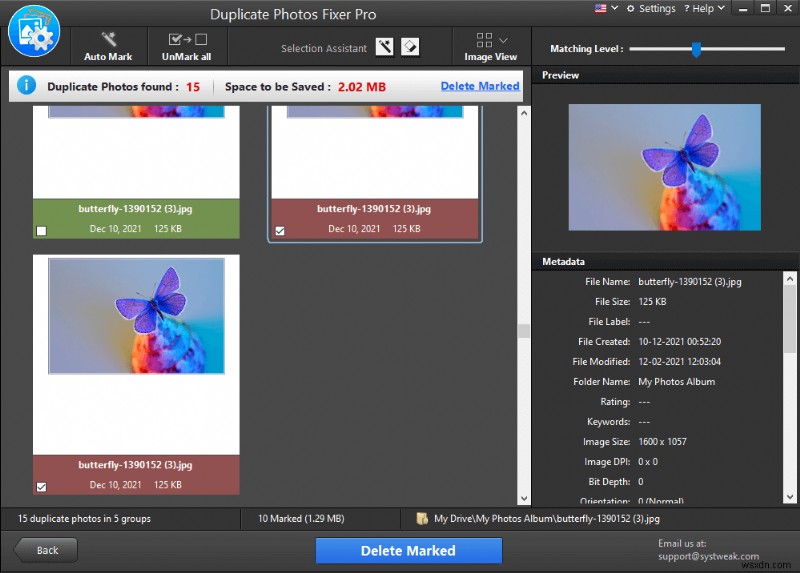Click the photo list scrollbar thumb
Viewport: 800px width, 573px height.
click(x=523, y=331)
